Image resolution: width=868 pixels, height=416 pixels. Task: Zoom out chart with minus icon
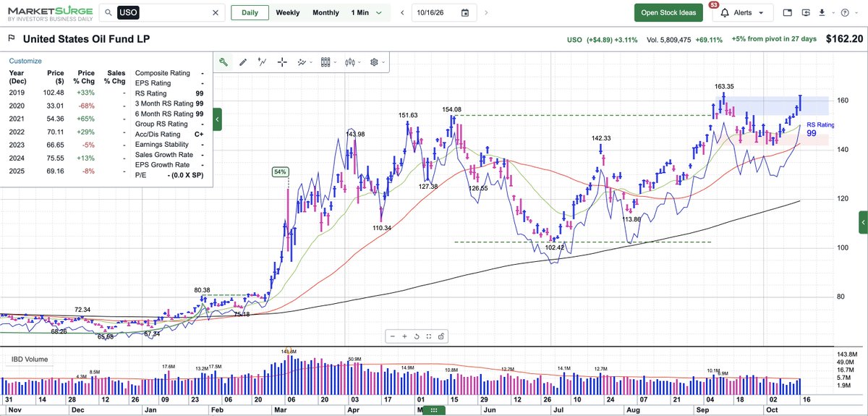click(392, 336)
